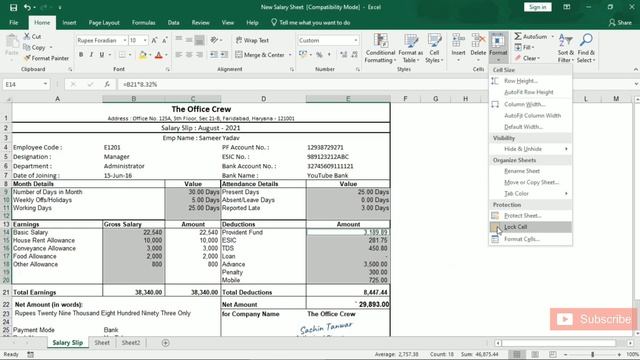Screen dimensions: 640x360
Task: Switch to Sheet2 worksheet tab
Action: (131, 343)
